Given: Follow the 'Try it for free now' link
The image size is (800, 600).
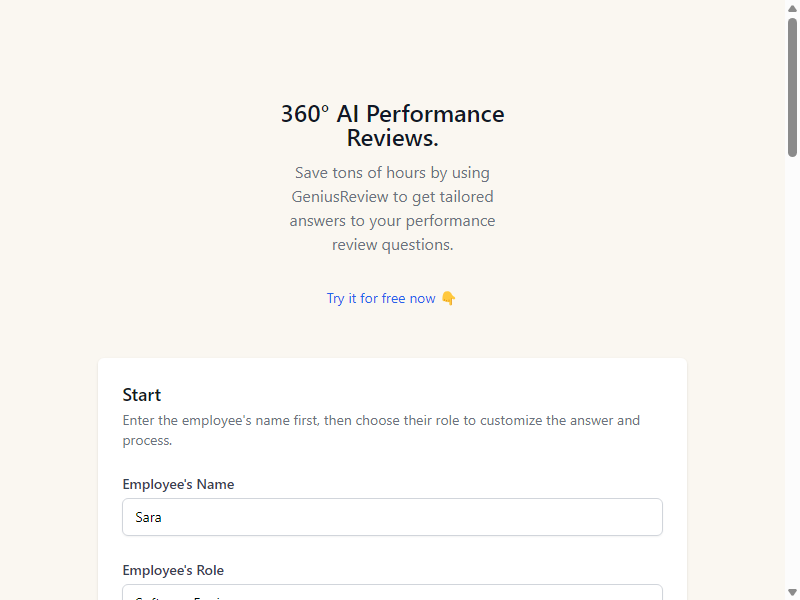Looking at the screenshot, I should click(381, 298).
